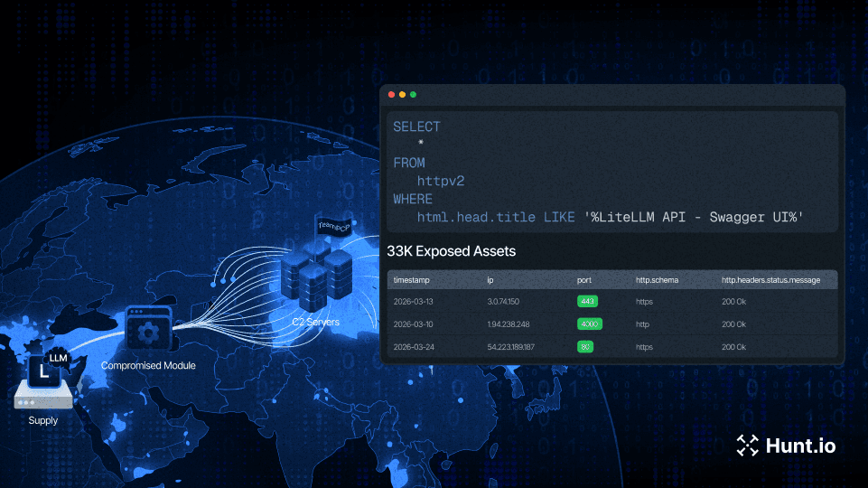Click the ip column header
Image resolution: width=868 pixels, height=488 pixels.
(x=490, y=280)
